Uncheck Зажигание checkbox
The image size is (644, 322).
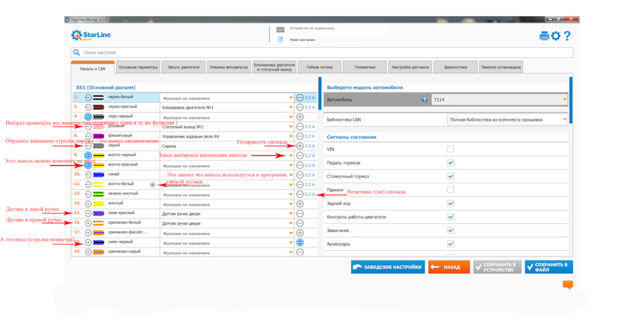pyautogui.click(x=451, y=230)
